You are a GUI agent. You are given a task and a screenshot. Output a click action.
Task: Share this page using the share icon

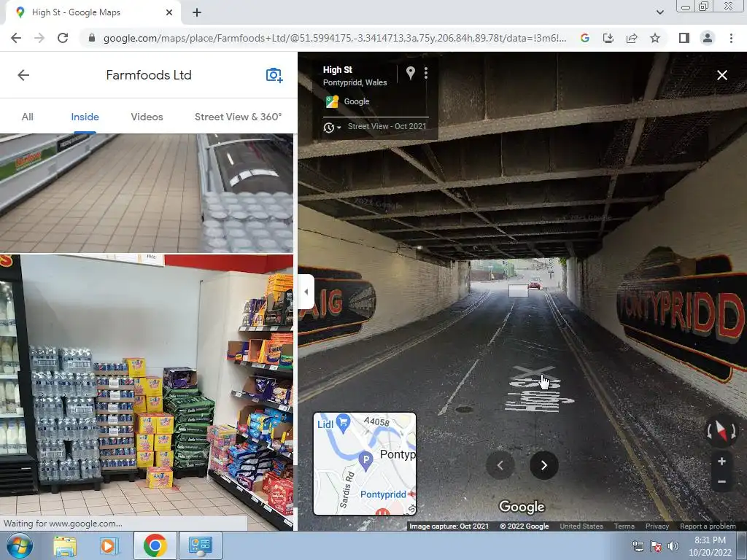(632, 38)
